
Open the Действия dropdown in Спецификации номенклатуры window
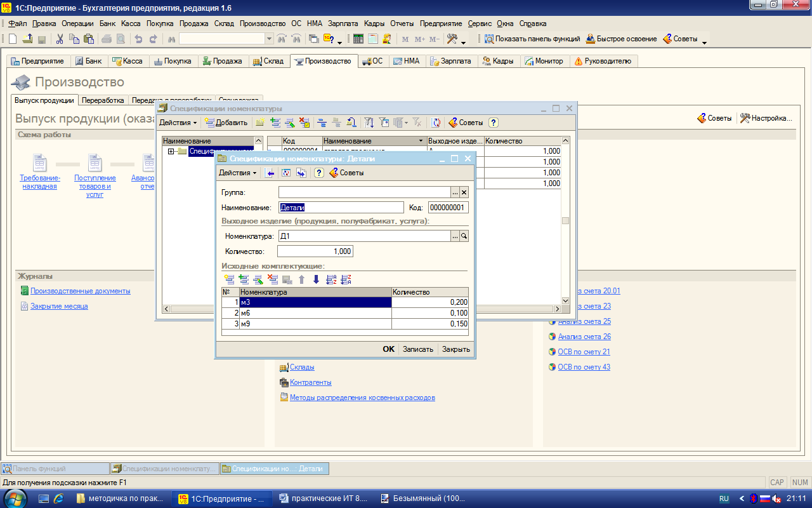click(x=178, y=123)
